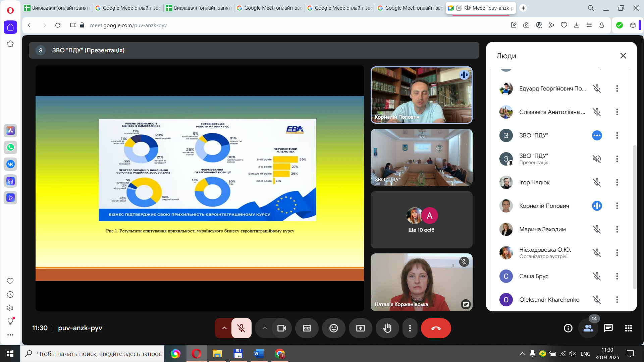
Task: Open the emoji reactions button
Action: tap(333, 328)
